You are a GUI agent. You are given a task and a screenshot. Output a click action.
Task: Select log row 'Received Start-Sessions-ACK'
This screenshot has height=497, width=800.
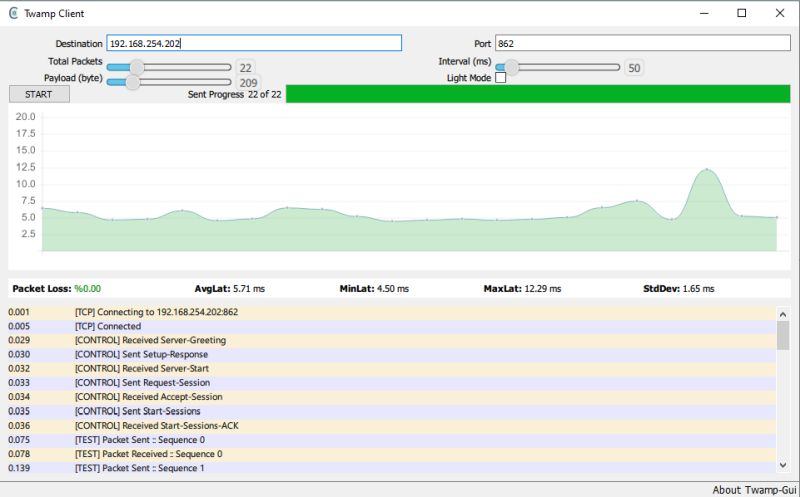click(x=392, y=426)
